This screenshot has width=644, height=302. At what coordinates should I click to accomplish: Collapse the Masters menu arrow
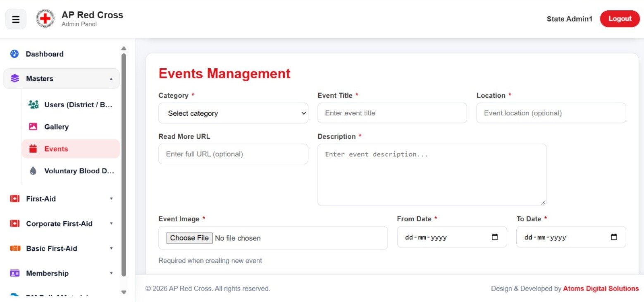pyautogui.click(x=111, y=79)
